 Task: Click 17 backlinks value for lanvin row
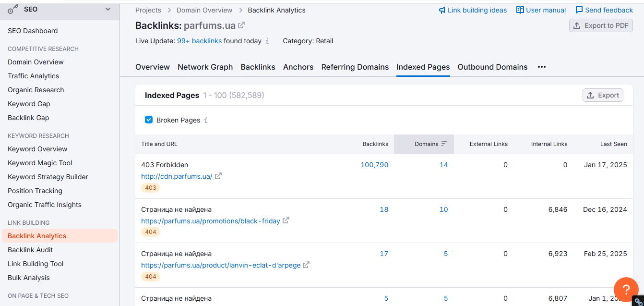(384, 254)
